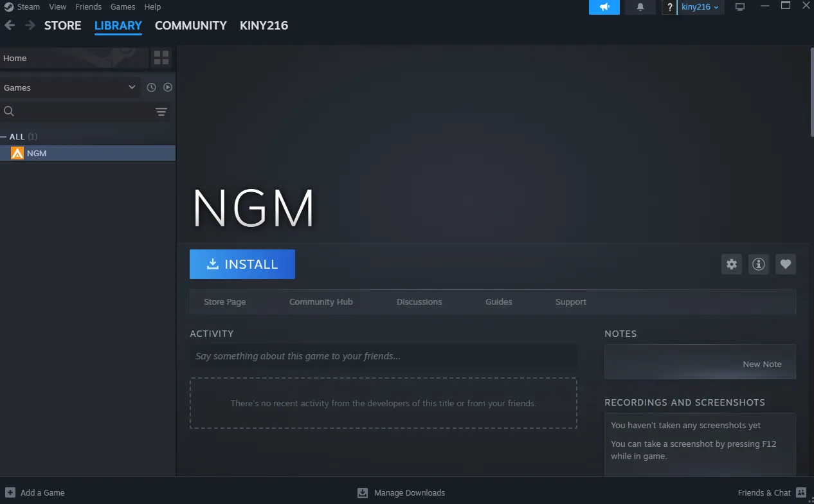Open the View menu

[58, 7]
